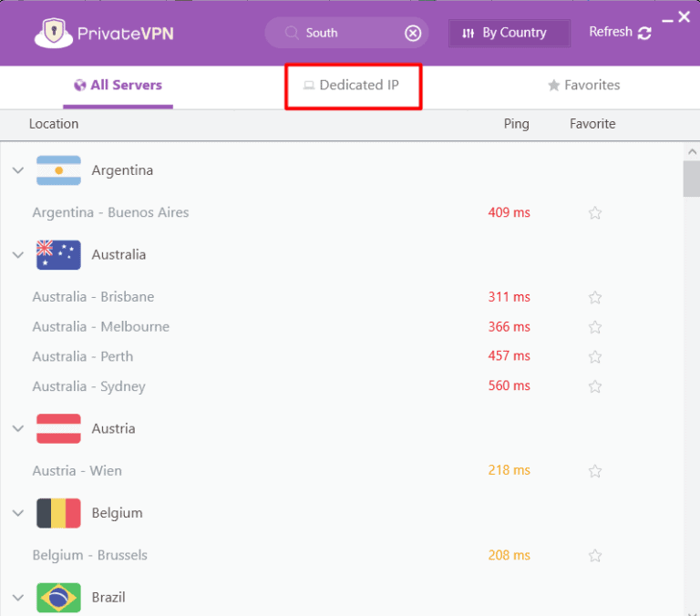Click the Belgium country name
Image resolution: width=700 pixels, height=616 pixels.
117,513
